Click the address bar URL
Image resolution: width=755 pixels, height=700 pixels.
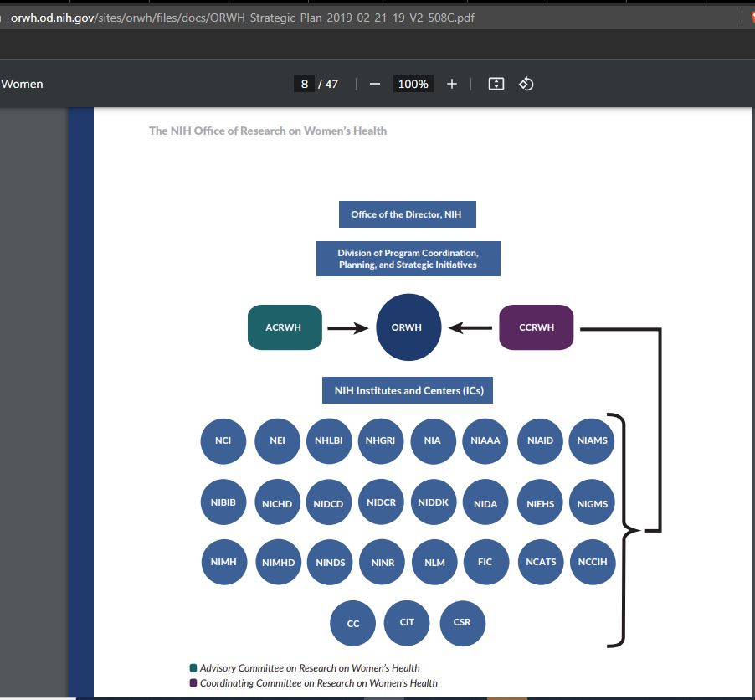[242, 18]
